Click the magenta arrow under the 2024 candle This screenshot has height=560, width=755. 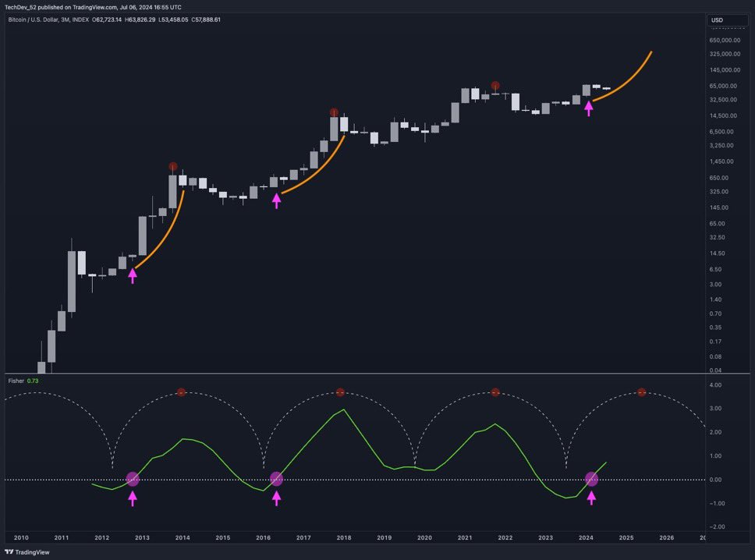pos(589,108)
